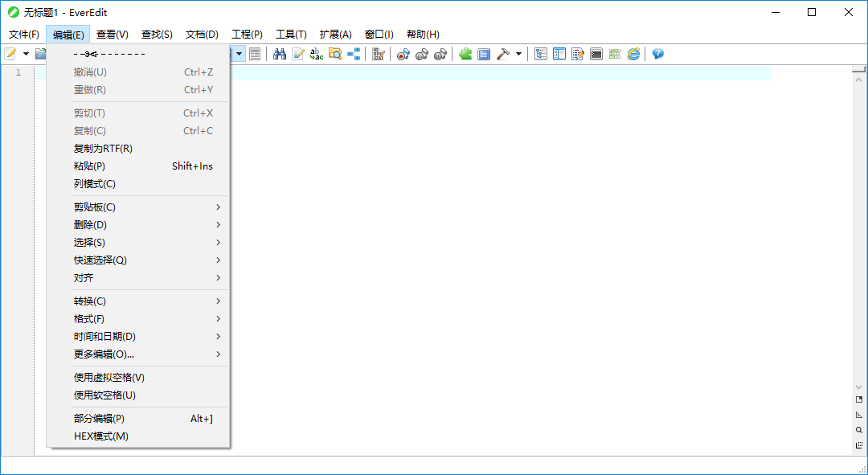Toggle HEX模式(M) in Edit menu
868x475 pixels.
tap(138, 436)
